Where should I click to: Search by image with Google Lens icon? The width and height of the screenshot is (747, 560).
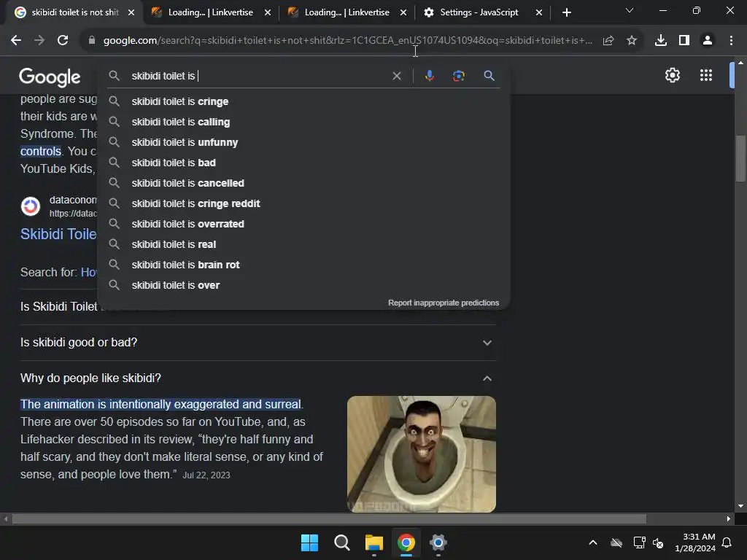[459, 76]
